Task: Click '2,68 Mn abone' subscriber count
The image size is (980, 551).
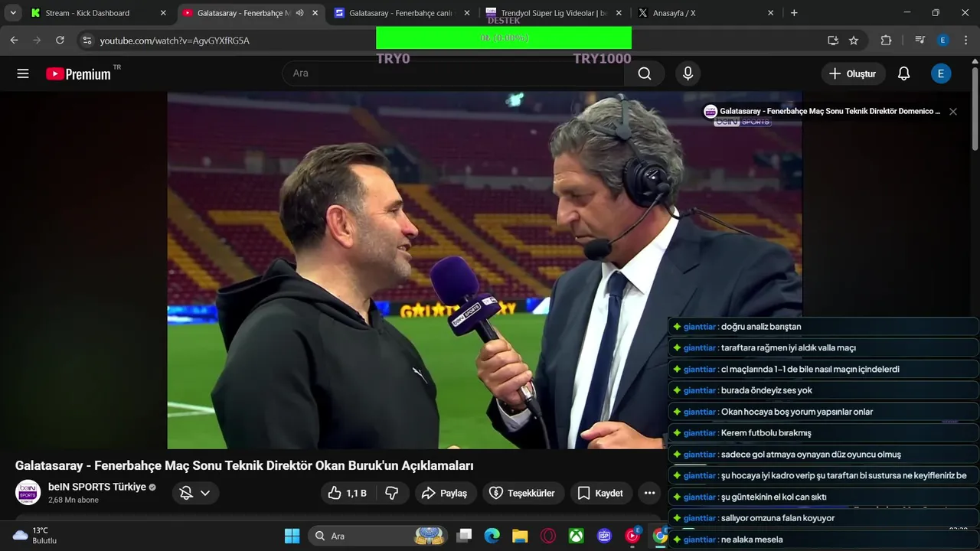Action: (x=73, y=500)
